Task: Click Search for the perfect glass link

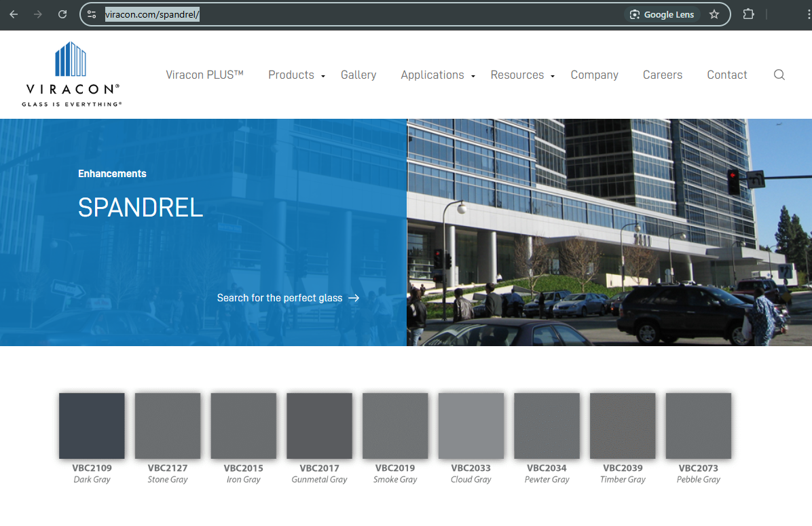Action: (x=288, y=298)
